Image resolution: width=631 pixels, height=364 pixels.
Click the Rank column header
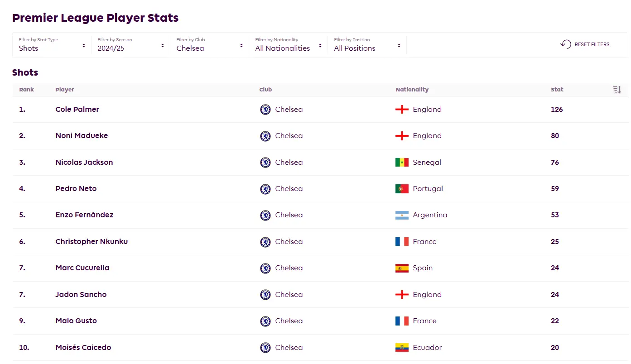pos(27,90)
